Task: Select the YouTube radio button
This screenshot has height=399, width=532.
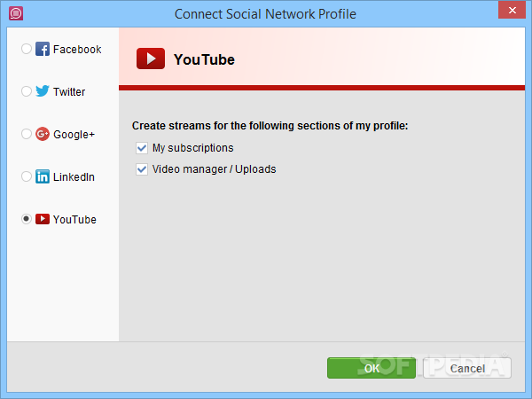Action: coord(27,219)
